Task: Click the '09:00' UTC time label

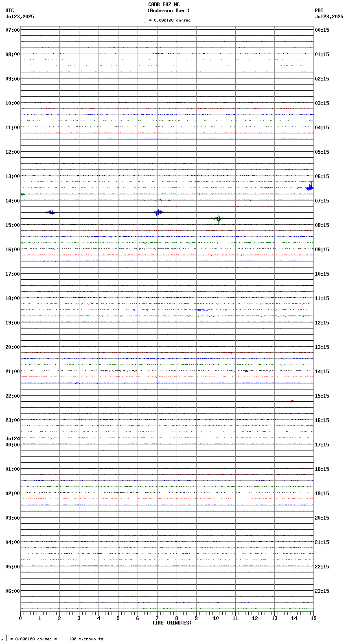Action: 13,79
